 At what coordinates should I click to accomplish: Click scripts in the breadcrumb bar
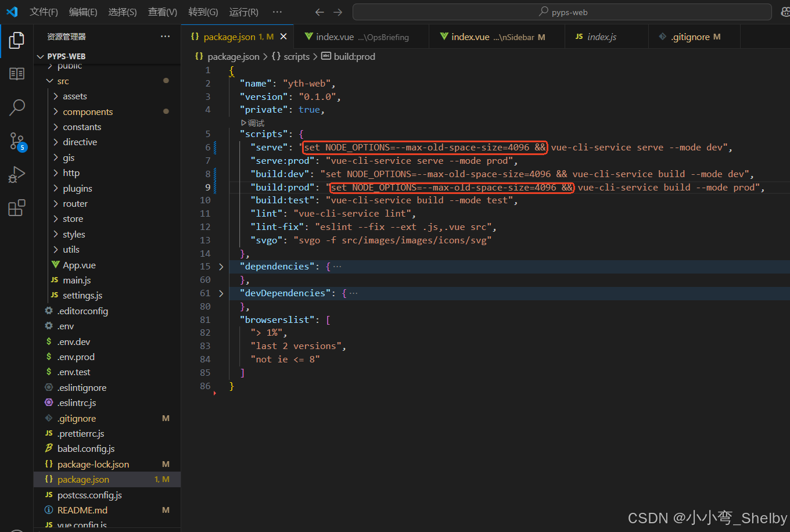(296, 56)
